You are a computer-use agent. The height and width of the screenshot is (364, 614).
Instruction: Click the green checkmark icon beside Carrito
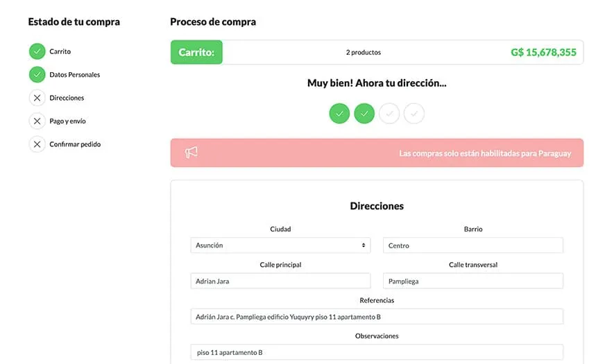point(37,51)
